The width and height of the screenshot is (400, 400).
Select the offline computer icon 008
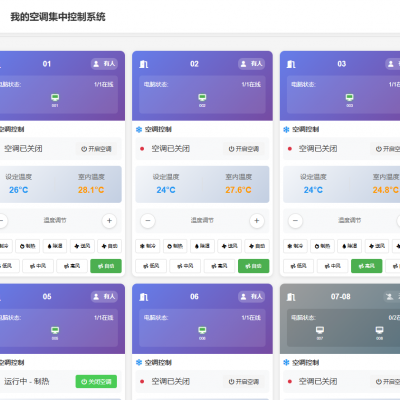pos(379,330)
